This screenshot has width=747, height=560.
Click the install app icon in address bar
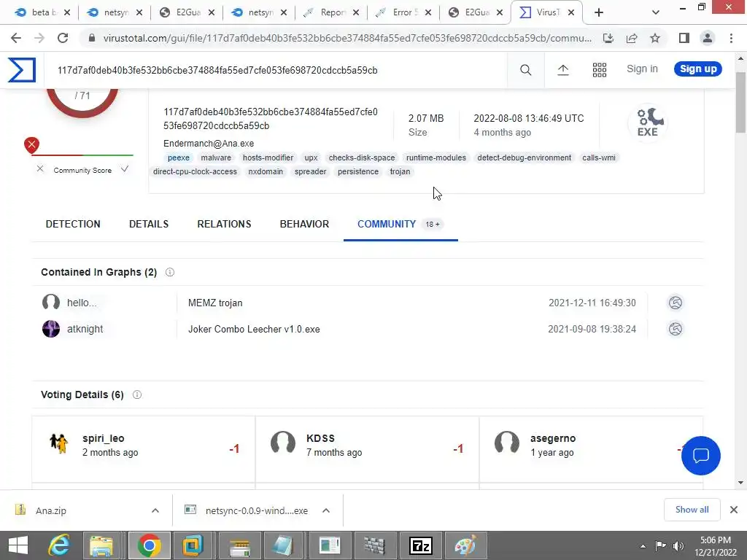(608, 38)
